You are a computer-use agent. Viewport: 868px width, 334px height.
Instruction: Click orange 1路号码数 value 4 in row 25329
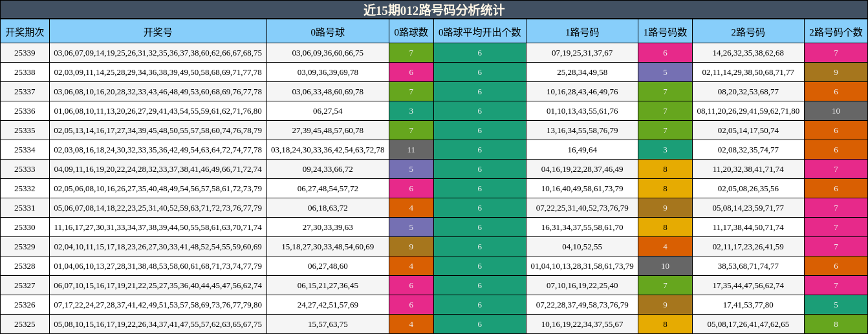click(x=665, y=247)
